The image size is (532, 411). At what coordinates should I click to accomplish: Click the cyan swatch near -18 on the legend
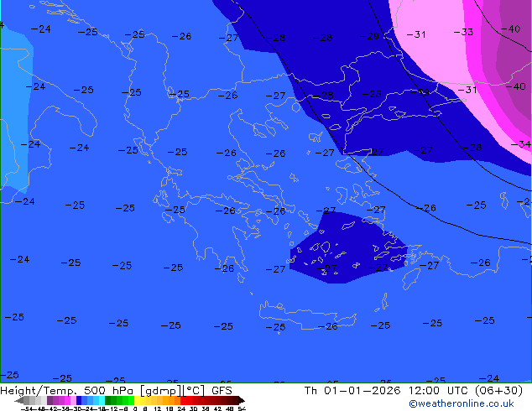(102, 400)
